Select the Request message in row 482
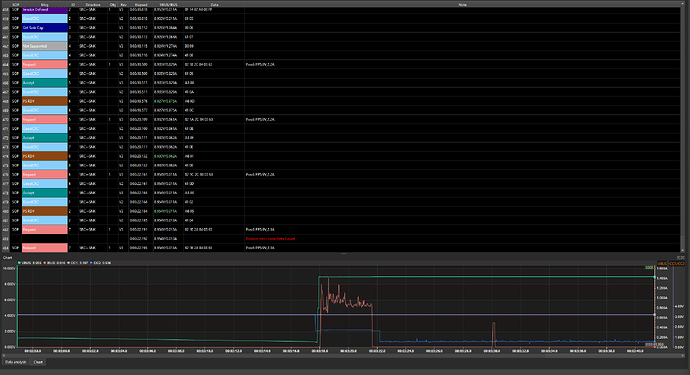690x375 pixels. (x=44, y=229)
